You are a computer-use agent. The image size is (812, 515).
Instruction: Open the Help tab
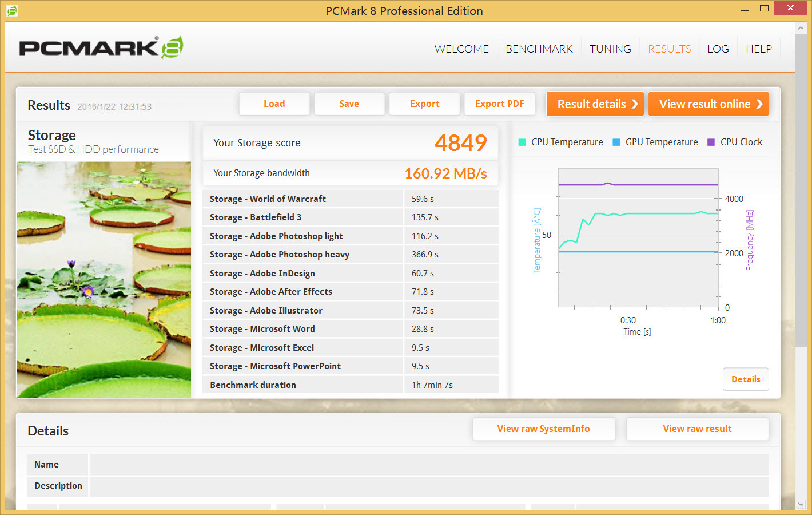point(758,49)
